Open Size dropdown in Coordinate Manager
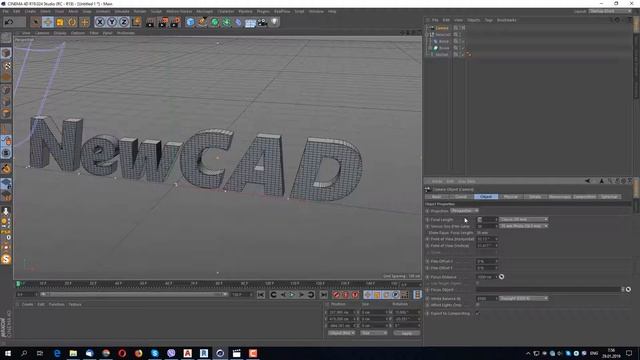 point(374,333)
